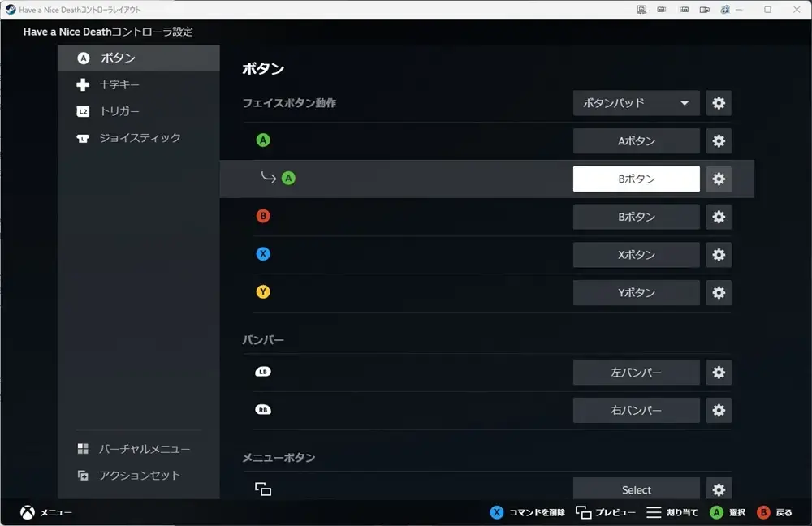The height and width of the screenshot is (526, 812).
Task: Click the Yボタン binding button
Action: coord(636,292)
